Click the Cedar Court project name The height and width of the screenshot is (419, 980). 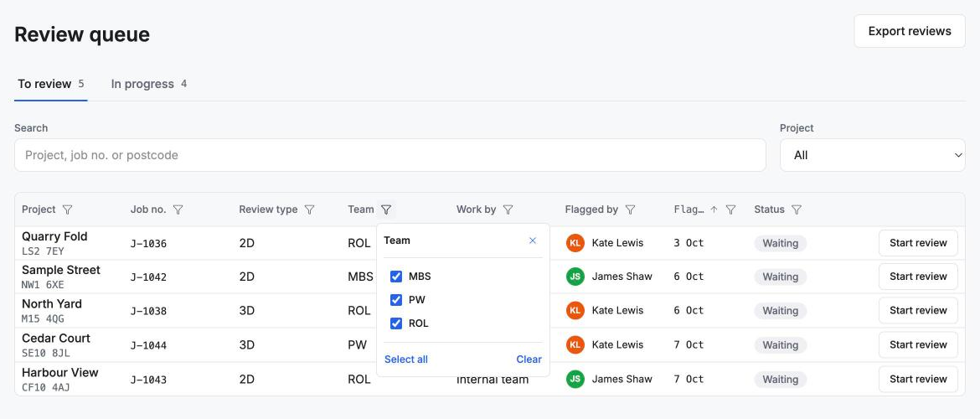coord(56,339)
